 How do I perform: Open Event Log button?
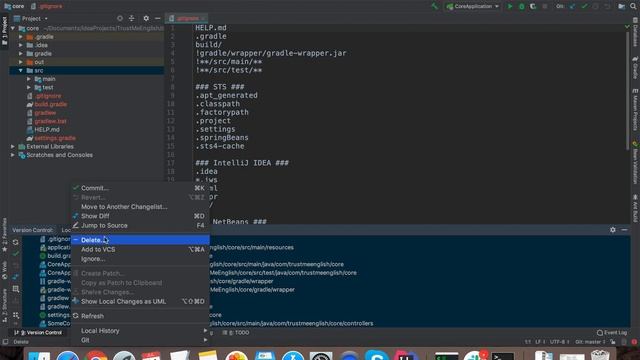(612, 333)
